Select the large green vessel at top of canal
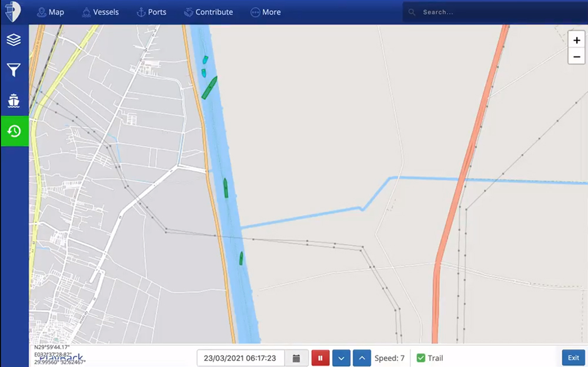Screen dimensions: 588x367 (209, 88)
